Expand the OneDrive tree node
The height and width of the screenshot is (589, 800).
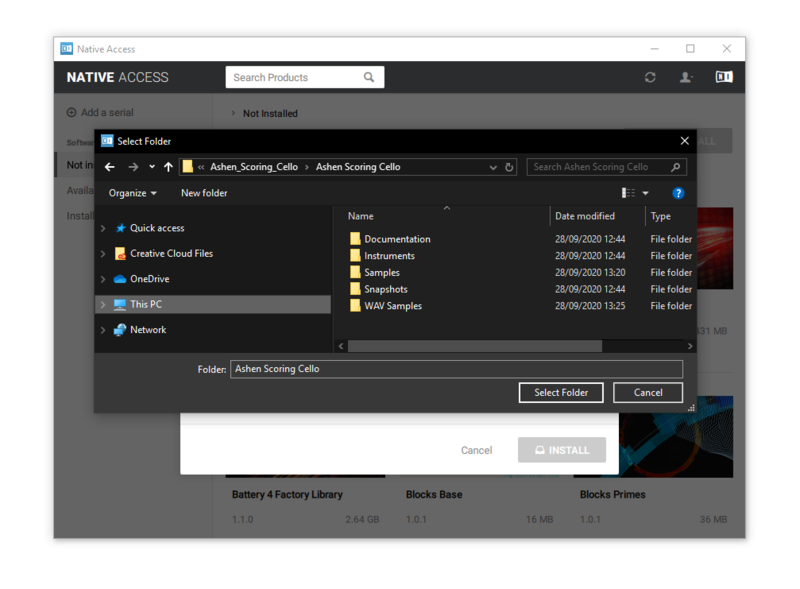pos(103,279)
